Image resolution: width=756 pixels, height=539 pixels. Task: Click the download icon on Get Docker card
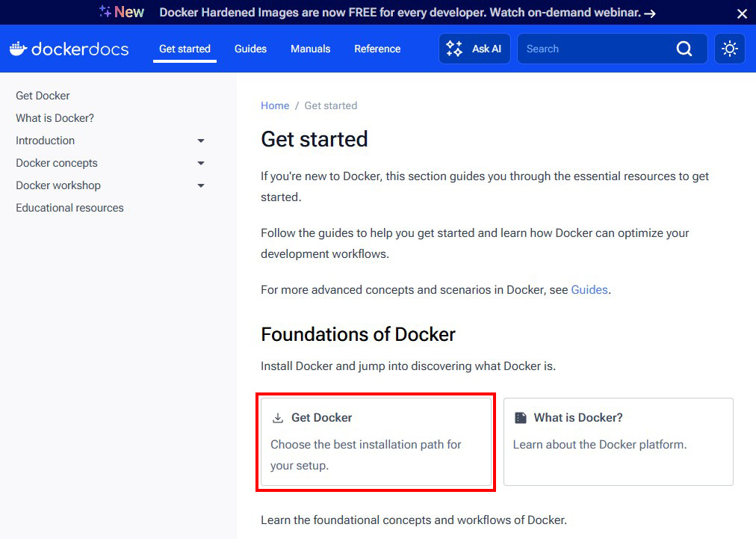click(279, 417)
